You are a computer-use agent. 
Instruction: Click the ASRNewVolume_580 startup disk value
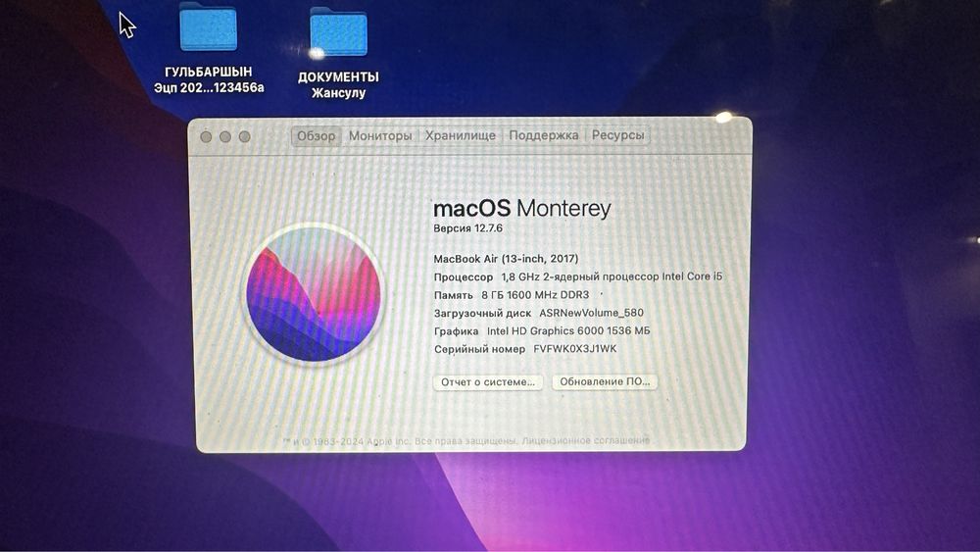(x=591, y=313)
